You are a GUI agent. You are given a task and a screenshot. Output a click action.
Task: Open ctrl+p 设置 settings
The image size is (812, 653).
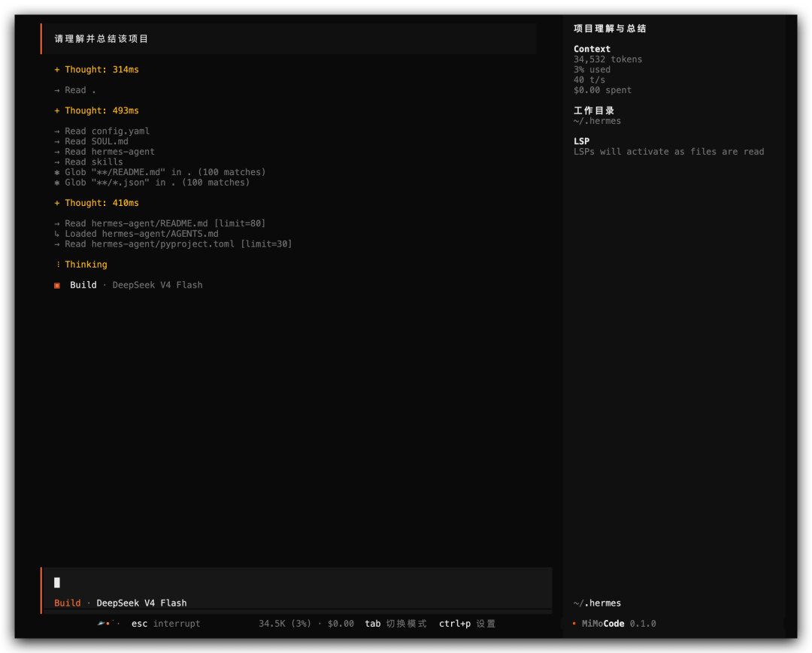(x=467, y=624)
